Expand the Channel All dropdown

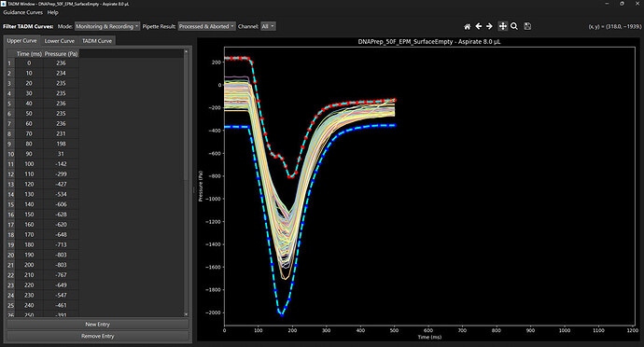(x=268, y=26)
